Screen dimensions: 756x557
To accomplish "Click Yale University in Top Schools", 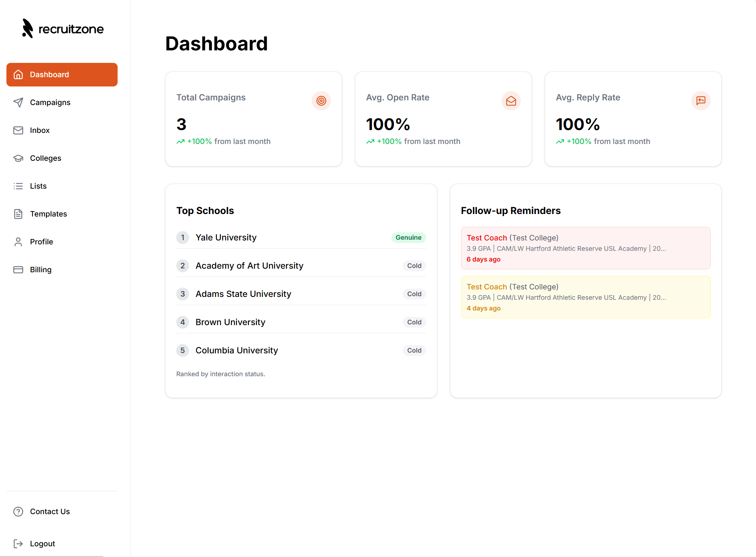I will click(x=226, y=238).
